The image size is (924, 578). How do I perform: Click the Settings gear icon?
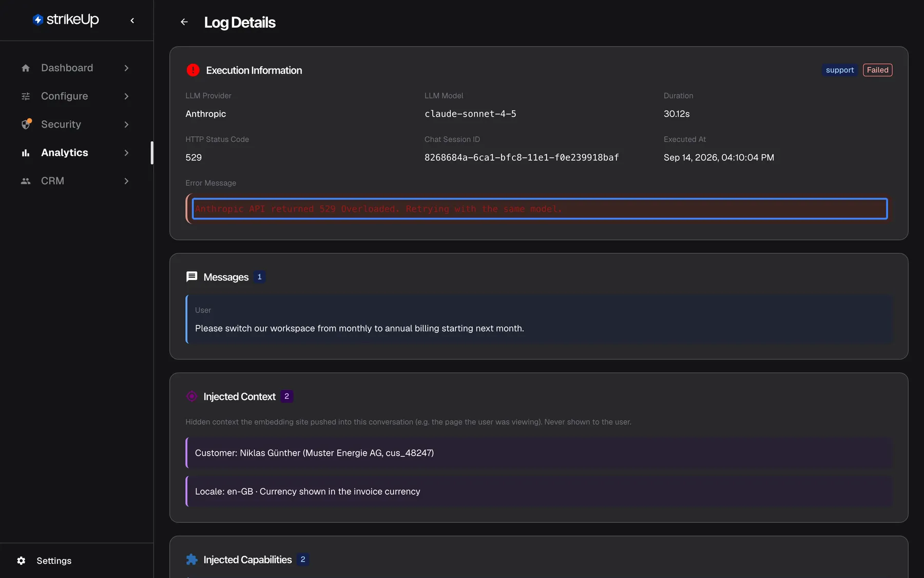click(x=21, y=561)
